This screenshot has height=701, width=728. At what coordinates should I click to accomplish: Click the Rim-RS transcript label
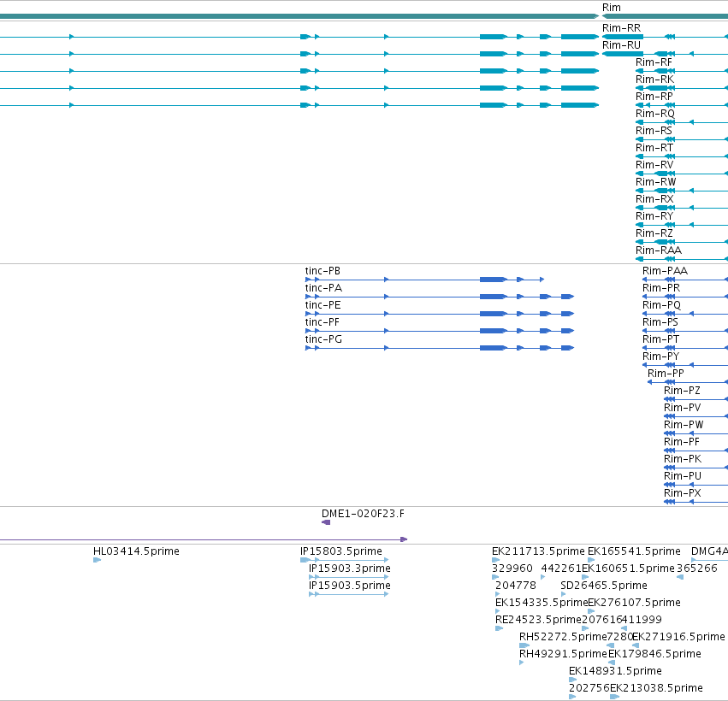tap(654, 131)
